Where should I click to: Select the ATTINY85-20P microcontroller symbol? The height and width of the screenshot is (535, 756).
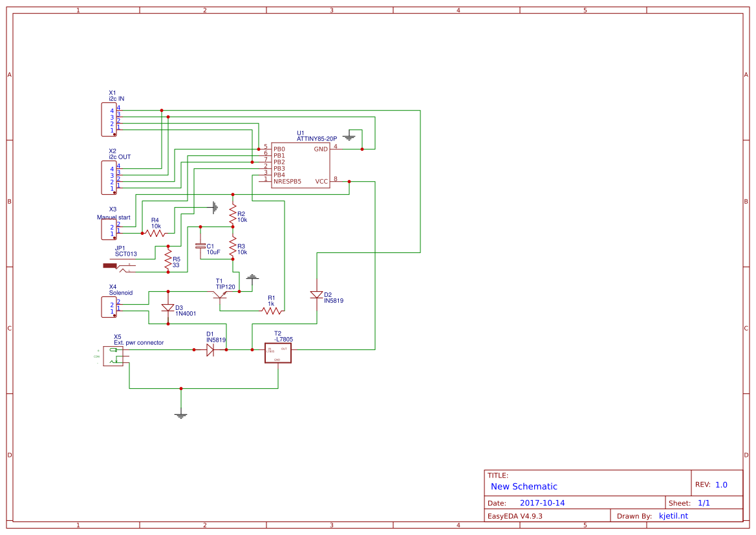299,165
